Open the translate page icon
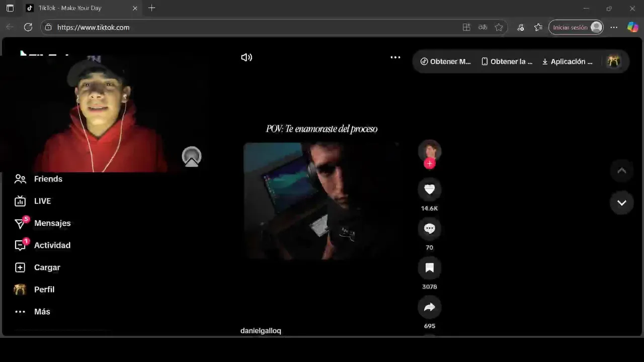Viewport: 644px width, 362px height. click(483, 27)
